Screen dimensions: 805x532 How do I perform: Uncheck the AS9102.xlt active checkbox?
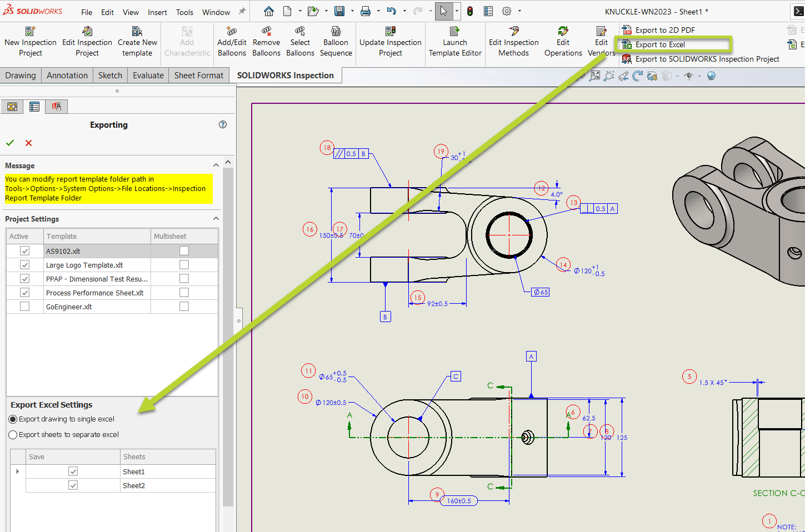click(x=24, y=250)
